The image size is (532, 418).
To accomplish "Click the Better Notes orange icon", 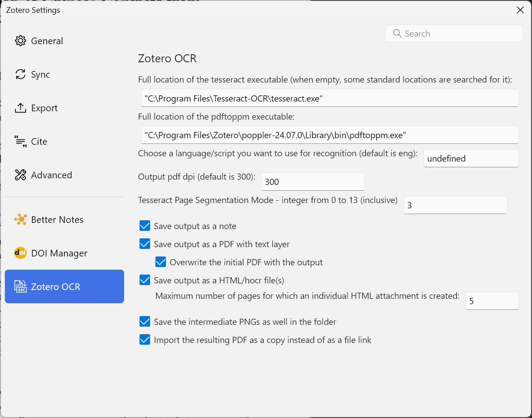I will [x=20, y=220].
